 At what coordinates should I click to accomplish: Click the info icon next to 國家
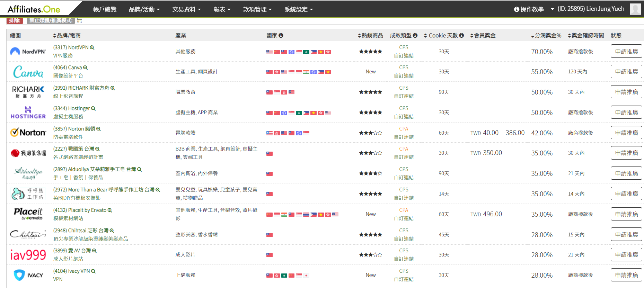(x=281, y=35)
